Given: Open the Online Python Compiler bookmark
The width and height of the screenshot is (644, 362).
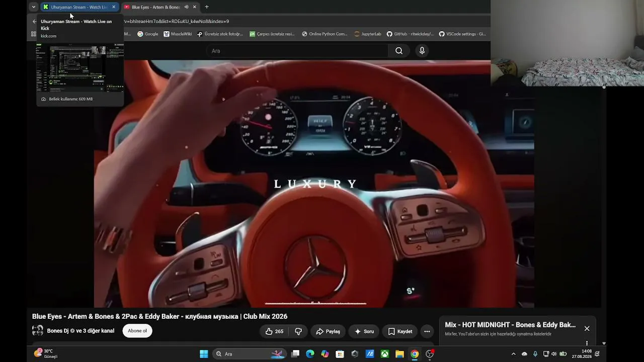Looking at the screenshot, I should pos(325,34).
